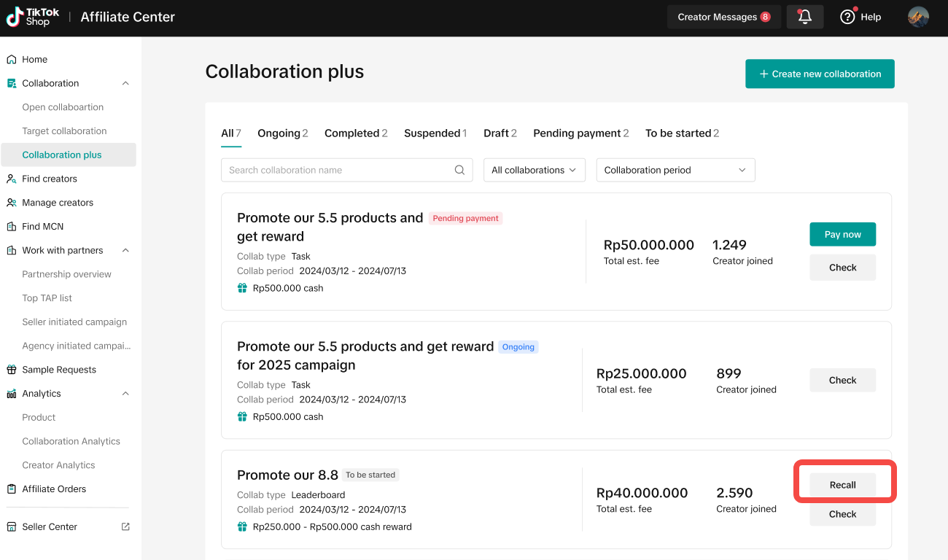This screenshot has height=560, width=948.
Task: Open the Collaboration period dropdown
Action: coord(675,170)
